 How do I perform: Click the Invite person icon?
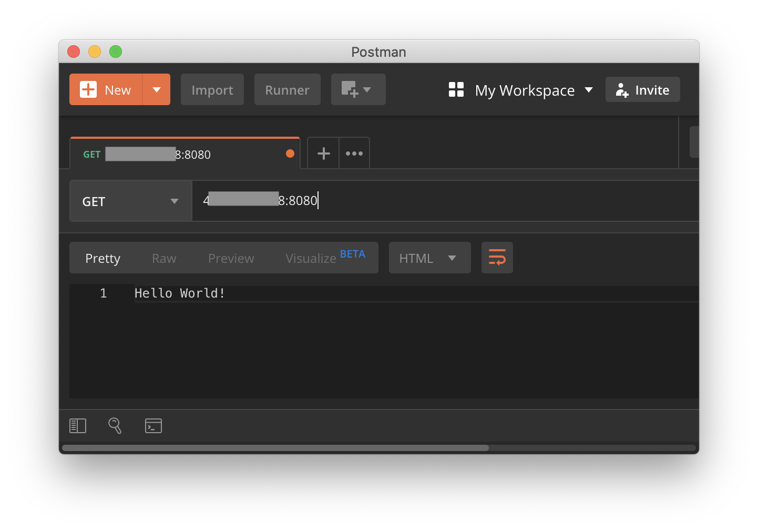622,89
